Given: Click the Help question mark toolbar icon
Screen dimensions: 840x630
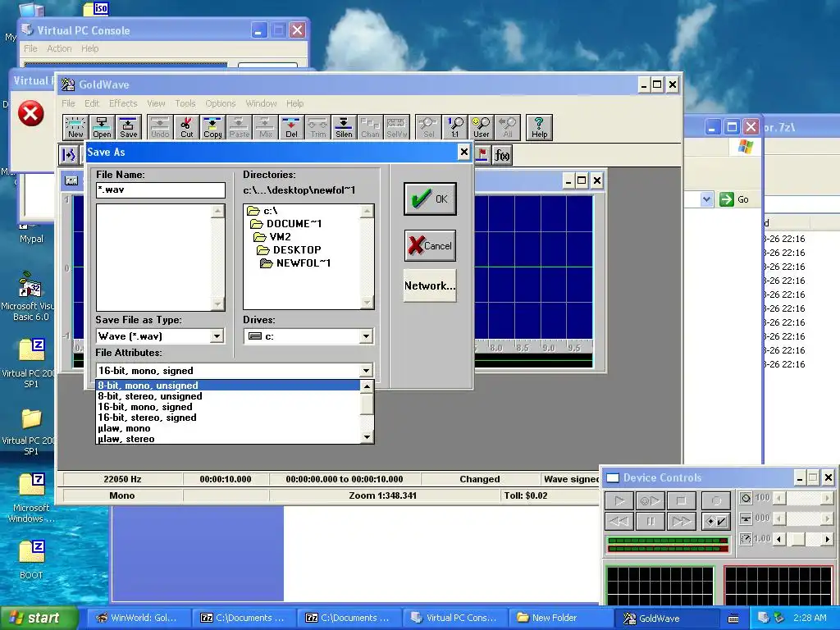Looking at the screenshot, I should click(540, 127).
